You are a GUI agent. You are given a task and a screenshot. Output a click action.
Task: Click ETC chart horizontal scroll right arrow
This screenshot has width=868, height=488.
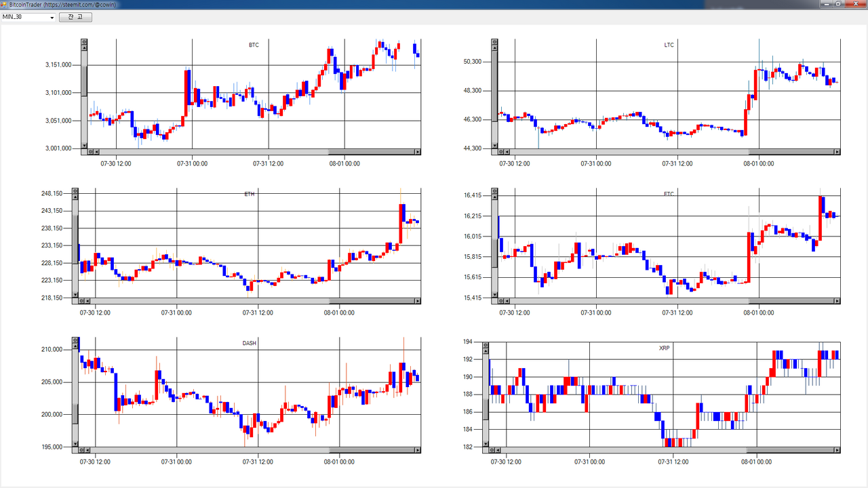point(837,301)
